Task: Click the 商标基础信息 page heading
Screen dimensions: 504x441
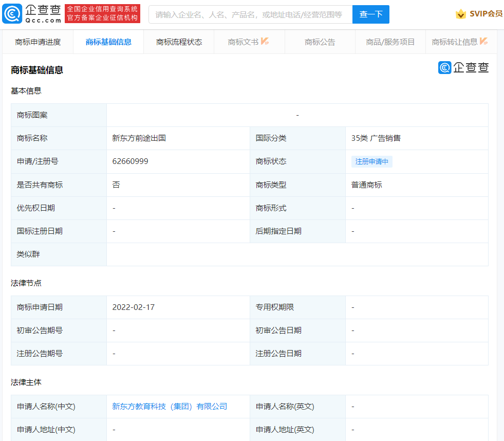Action: [37, 70]
